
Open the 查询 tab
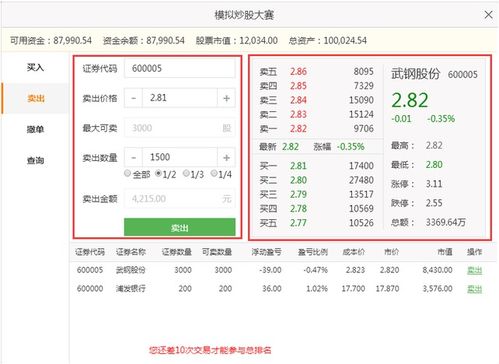[x=35, y=160]
